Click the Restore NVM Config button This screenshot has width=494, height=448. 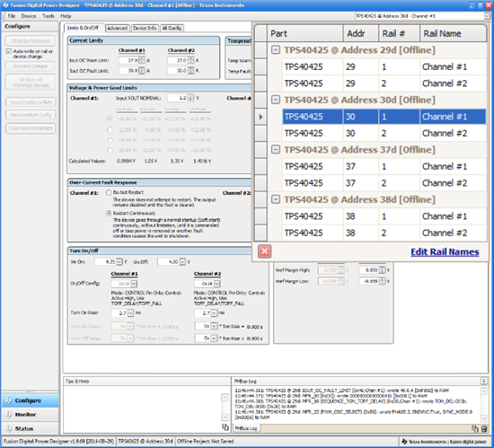(x=31, y=115)
